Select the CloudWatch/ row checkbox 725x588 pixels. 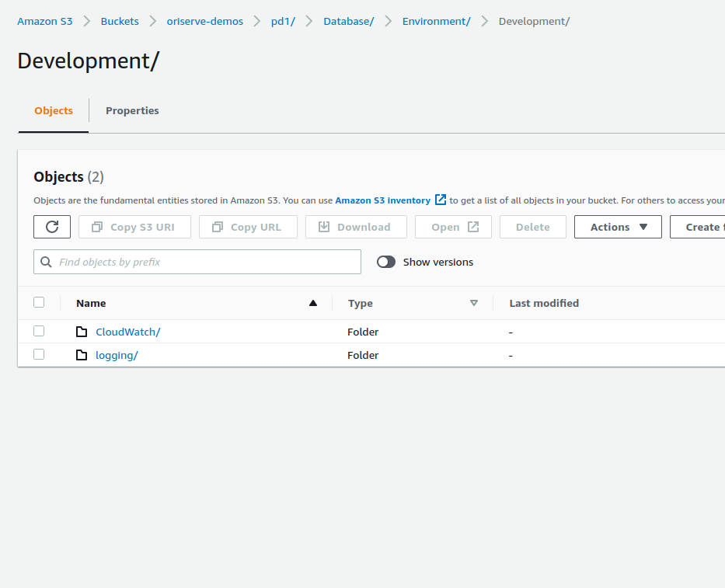[x=39, y=331]
